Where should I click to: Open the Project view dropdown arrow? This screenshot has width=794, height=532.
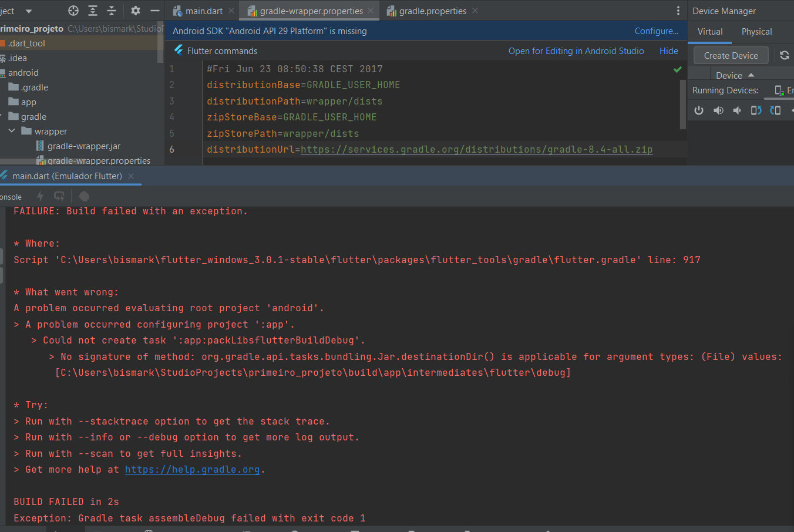point(29,11)
